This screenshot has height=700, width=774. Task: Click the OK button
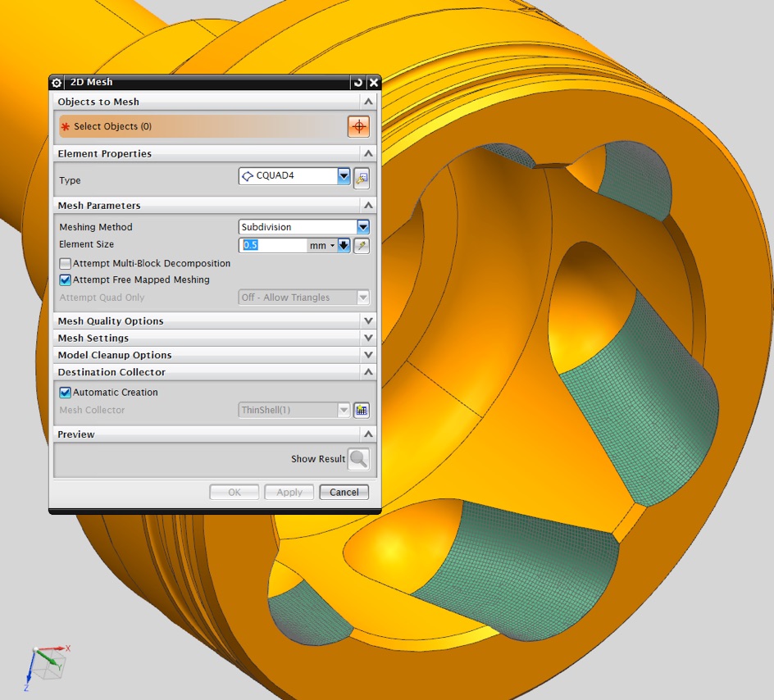[x=234, y=493]
